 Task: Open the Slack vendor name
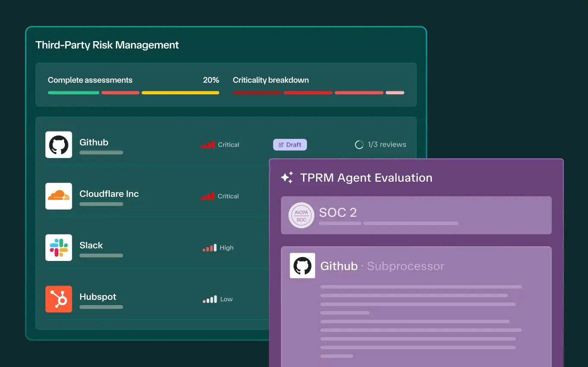[x=91, y=245]
